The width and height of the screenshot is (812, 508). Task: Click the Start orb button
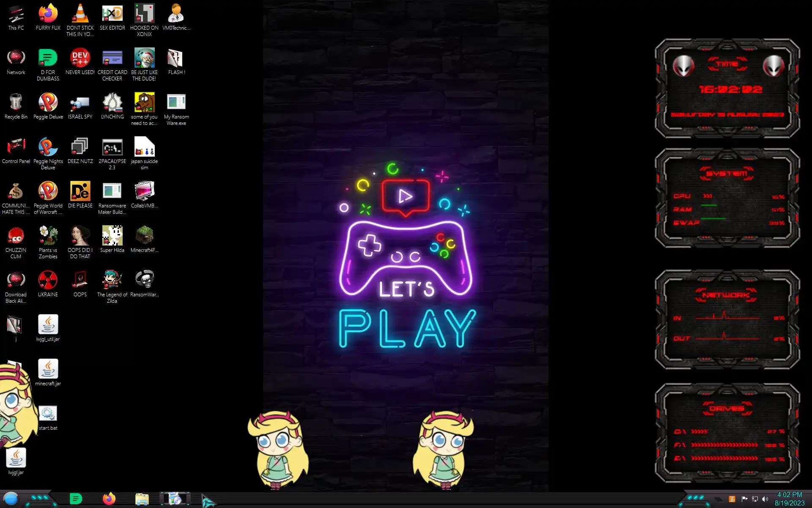tap(11, 499)
